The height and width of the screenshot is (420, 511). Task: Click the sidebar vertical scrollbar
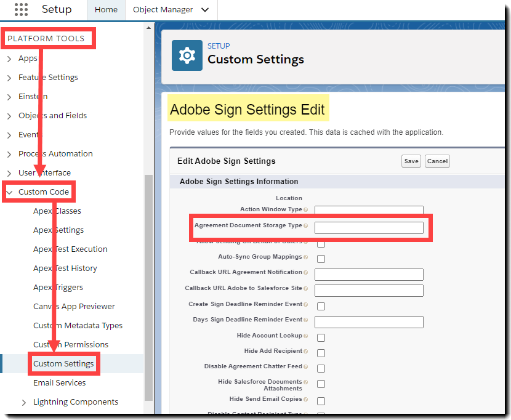[148, 283]
